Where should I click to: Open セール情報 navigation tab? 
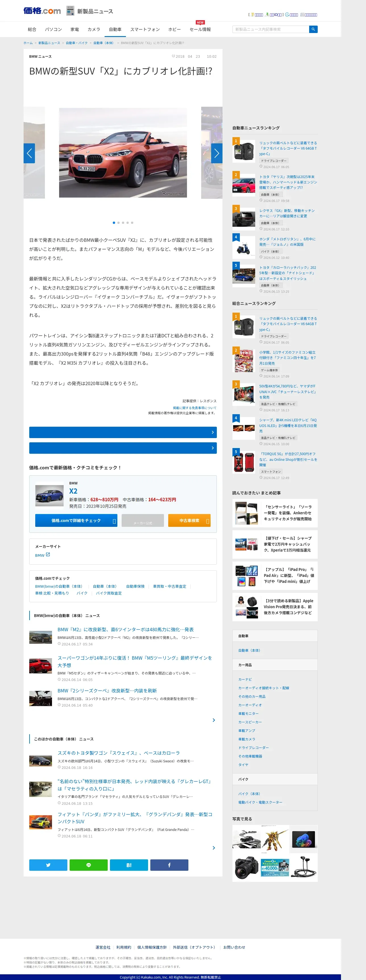tap(200, 29)
